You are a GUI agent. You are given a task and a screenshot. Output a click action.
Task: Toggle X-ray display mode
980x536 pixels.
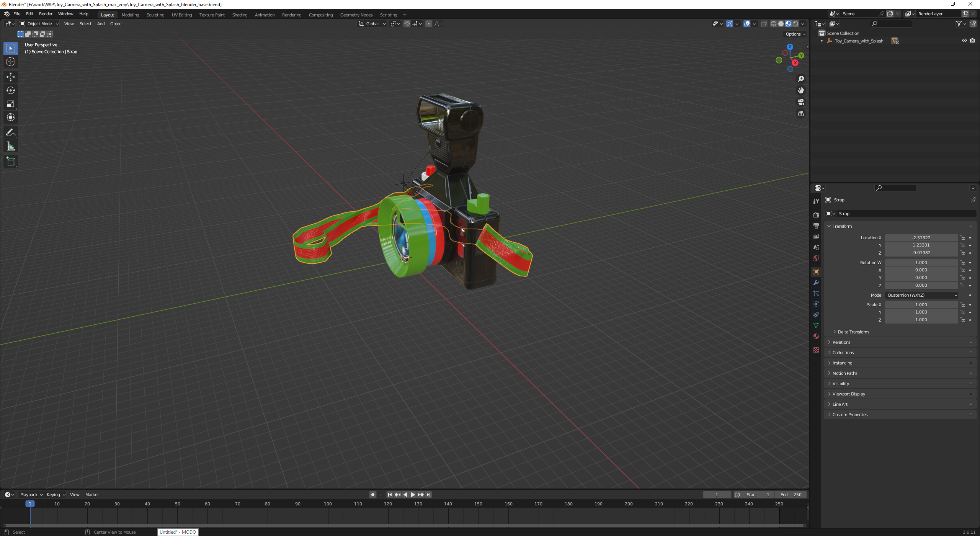click(x=764, y=24)
